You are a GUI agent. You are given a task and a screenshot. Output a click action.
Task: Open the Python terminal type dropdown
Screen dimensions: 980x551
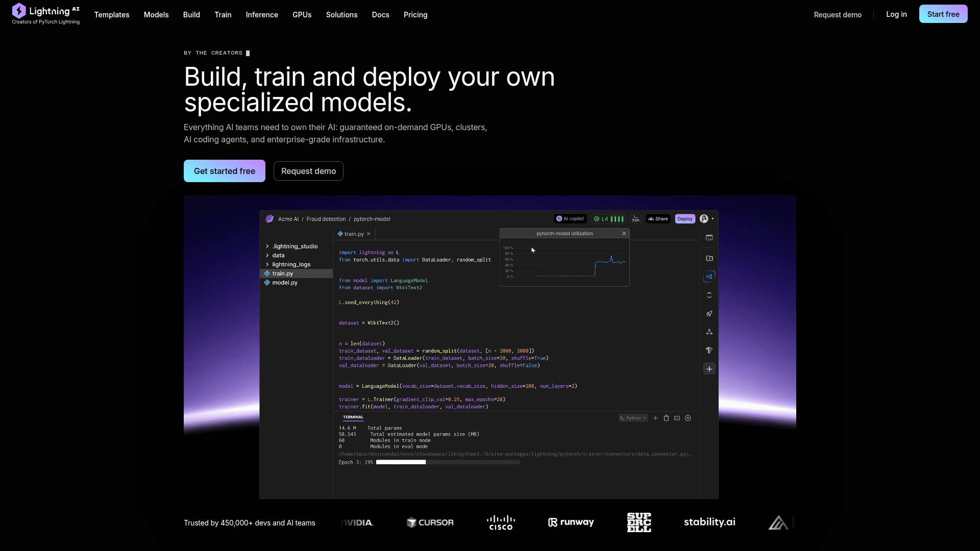633,418
